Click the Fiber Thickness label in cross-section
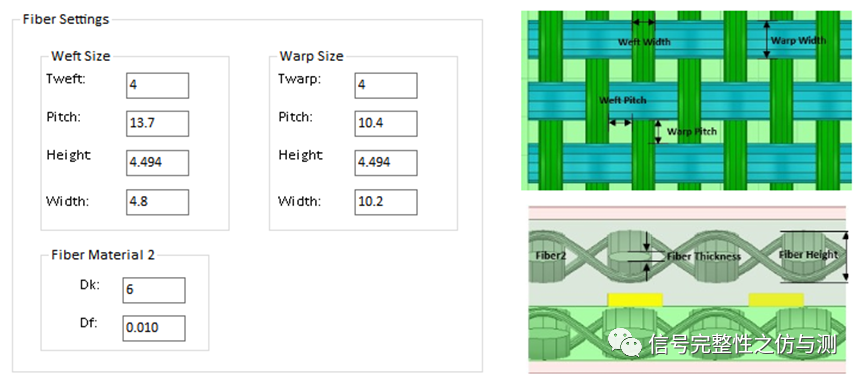The height and width of the screenshot is (382, 865). click(703, 257)
